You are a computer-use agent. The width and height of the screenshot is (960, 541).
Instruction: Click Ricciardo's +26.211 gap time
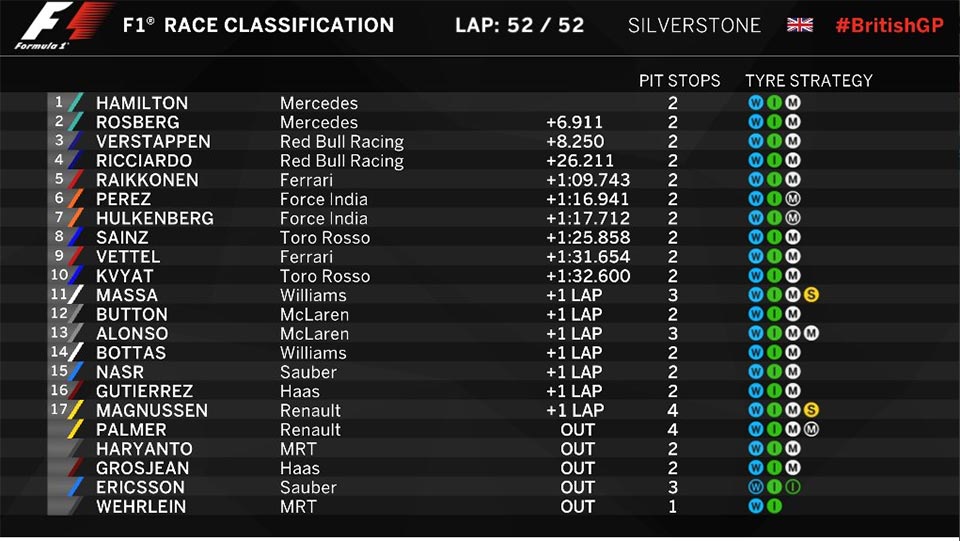579,161
